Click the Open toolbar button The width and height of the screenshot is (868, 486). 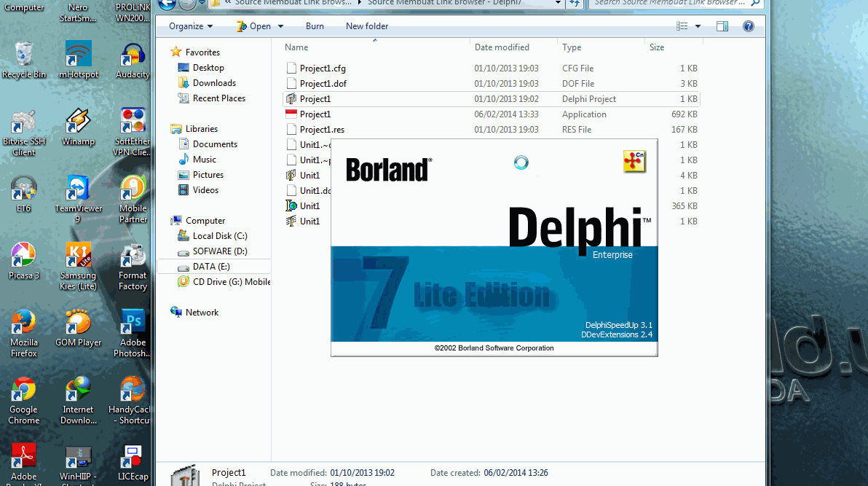point(254,26)
